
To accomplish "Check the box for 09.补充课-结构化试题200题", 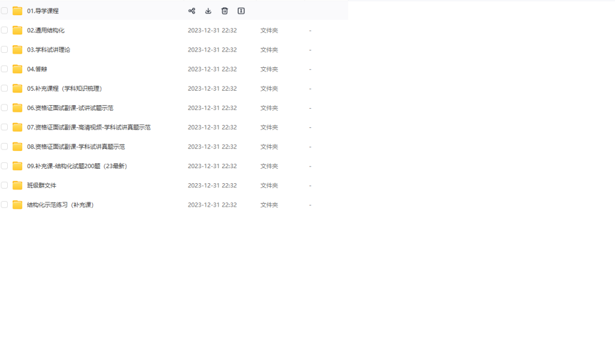I will 5,166.
